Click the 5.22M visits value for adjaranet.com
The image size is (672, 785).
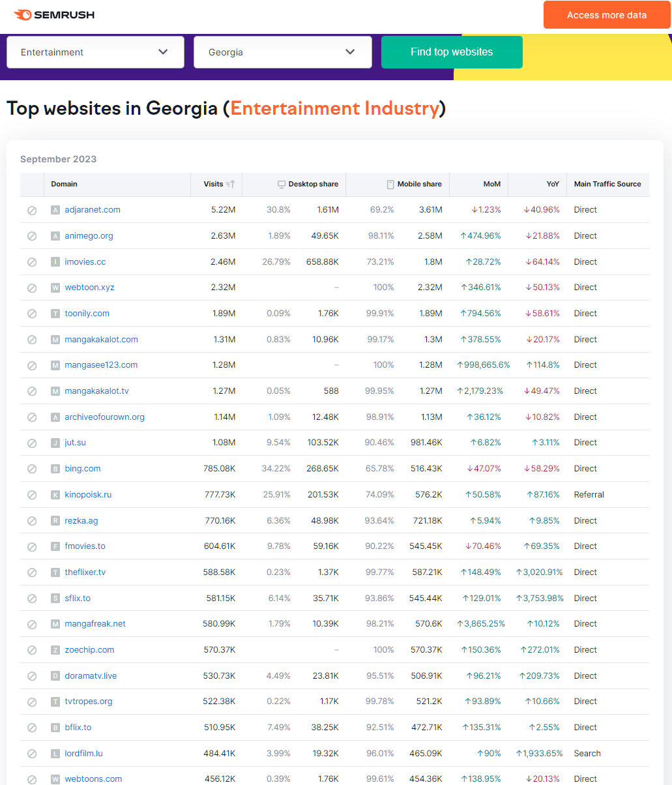tap(223, 210)
